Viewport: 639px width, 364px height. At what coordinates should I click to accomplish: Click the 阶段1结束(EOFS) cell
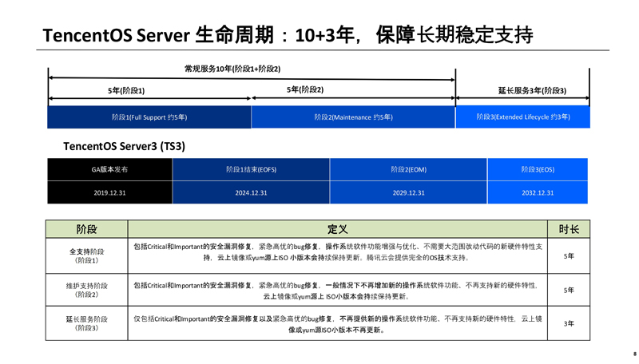[x=252, y=169]
